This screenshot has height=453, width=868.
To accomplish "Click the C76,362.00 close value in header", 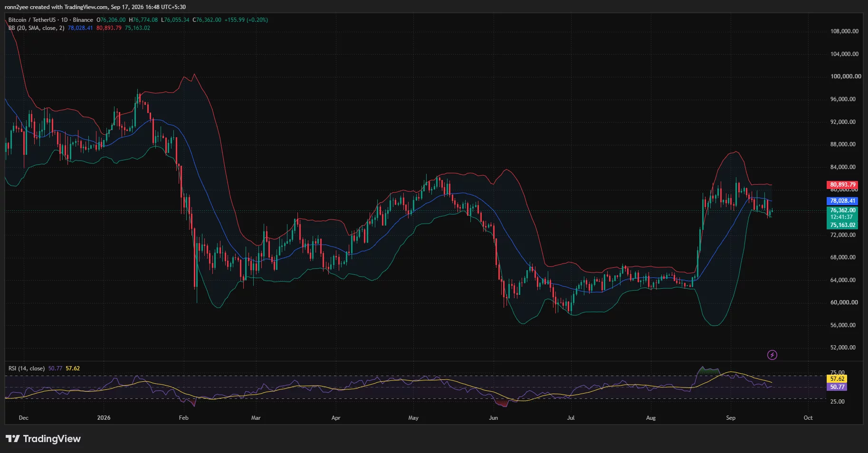I will (207, 20).
